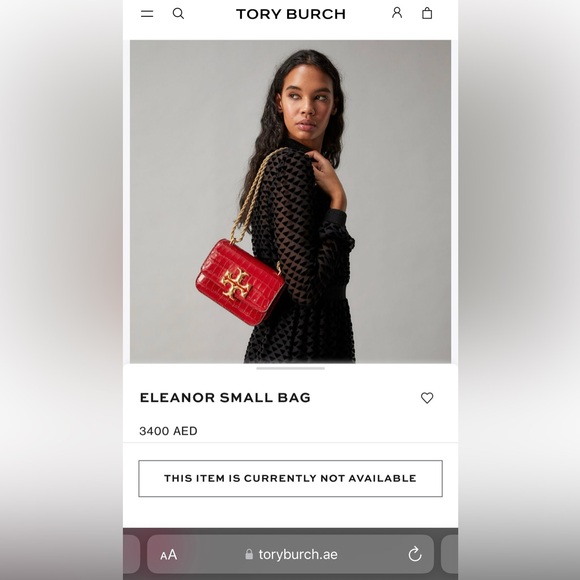This screenshot has width=580, height=580.
Task: Tap the gold logo clasp on the bag
Action: pyautogui.click(x=236, y=284)
